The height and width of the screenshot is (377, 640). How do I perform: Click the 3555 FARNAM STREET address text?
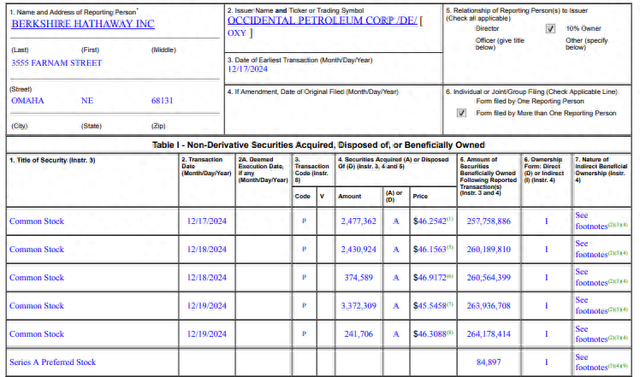[x=56, y=63]
